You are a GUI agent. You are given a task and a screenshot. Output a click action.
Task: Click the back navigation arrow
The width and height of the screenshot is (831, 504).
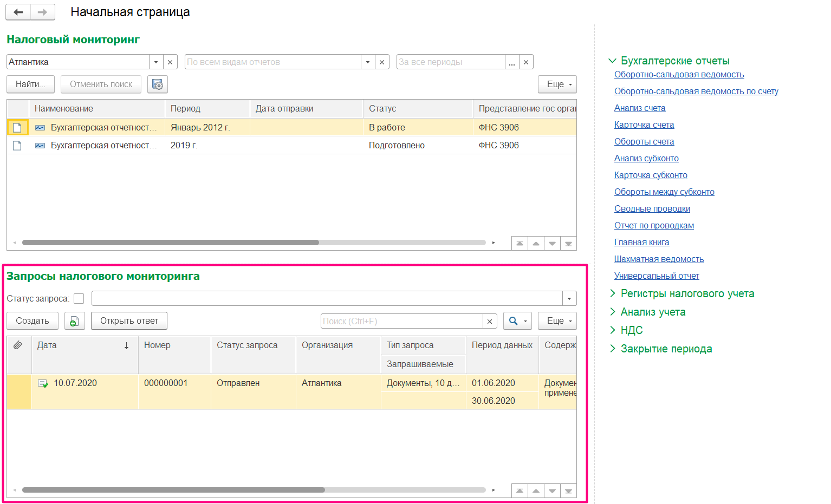click(18, 12)
